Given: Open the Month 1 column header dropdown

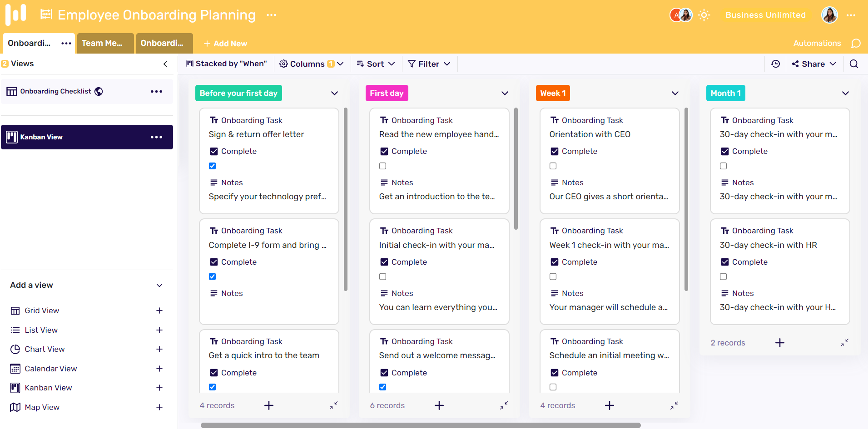Looking at the screenshot, I should (x=846, y=93).
